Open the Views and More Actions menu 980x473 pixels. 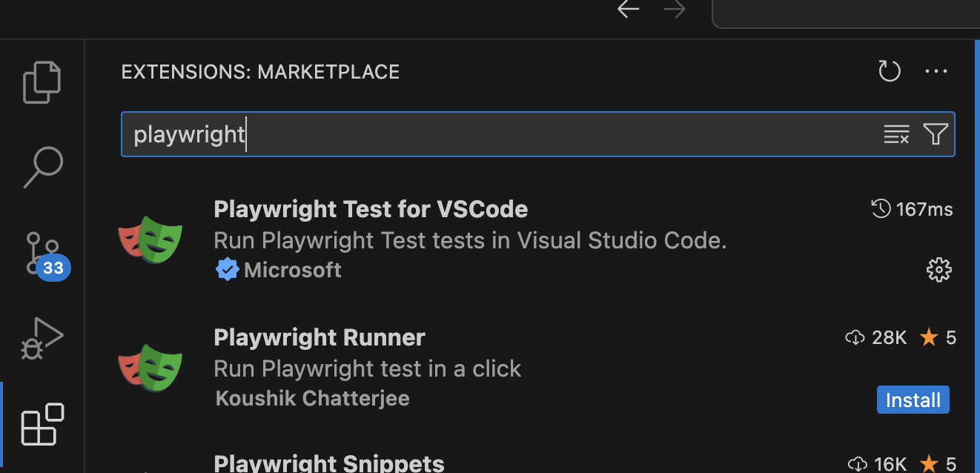(936, 71)
